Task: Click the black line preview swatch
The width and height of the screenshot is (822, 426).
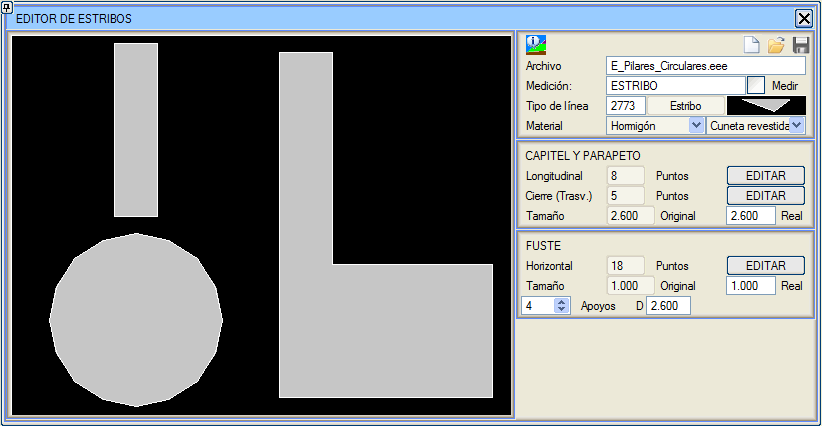Action: (766, 105)
